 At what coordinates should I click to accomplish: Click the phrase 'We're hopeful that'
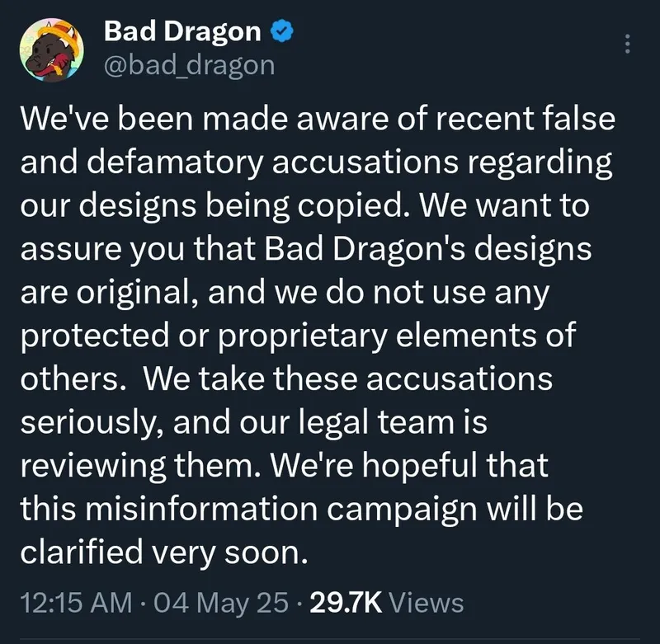tap(409, 466)
